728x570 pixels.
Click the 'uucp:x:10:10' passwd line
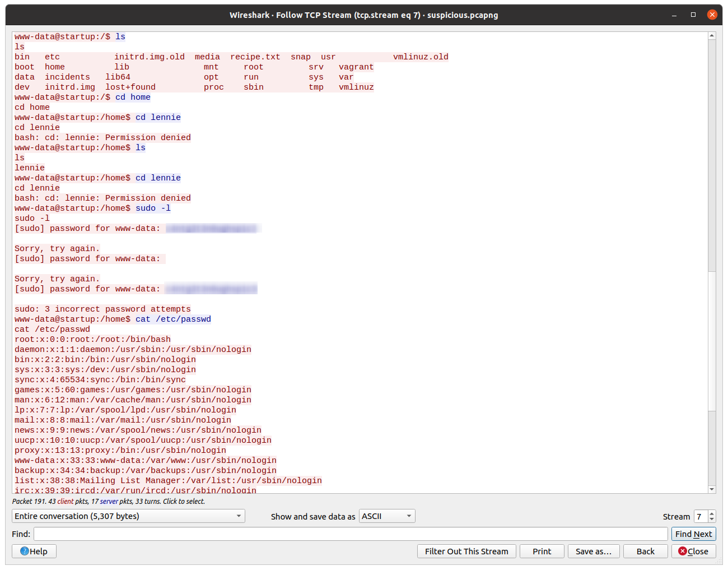(143, 440)
